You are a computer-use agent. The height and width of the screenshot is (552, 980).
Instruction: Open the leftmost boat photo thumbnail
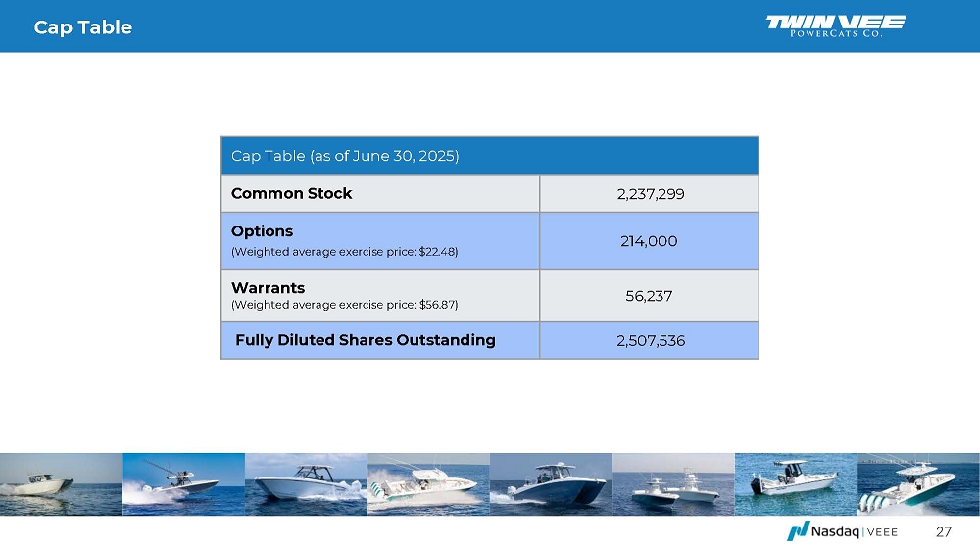pyautogui.click(x=61, y=484)
